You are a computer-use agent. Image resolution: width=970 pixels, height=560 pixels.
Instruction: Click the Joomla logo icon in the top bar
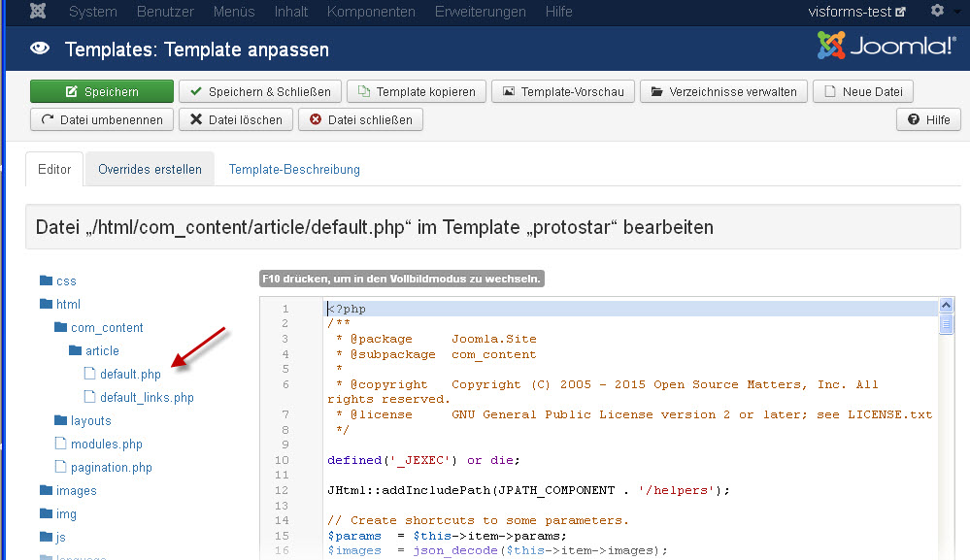(x=38, y=11)
